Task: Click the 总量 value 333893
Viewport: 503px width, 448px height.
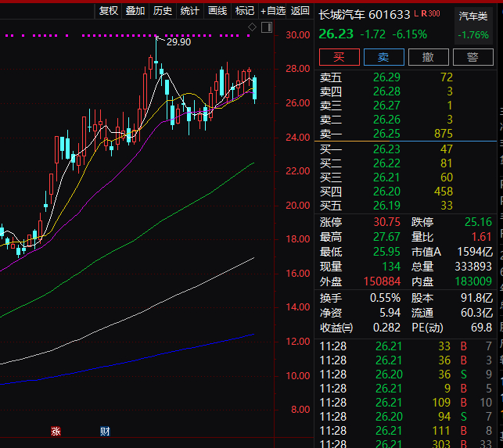Action: pyautogui.click(x=473, y=267)
